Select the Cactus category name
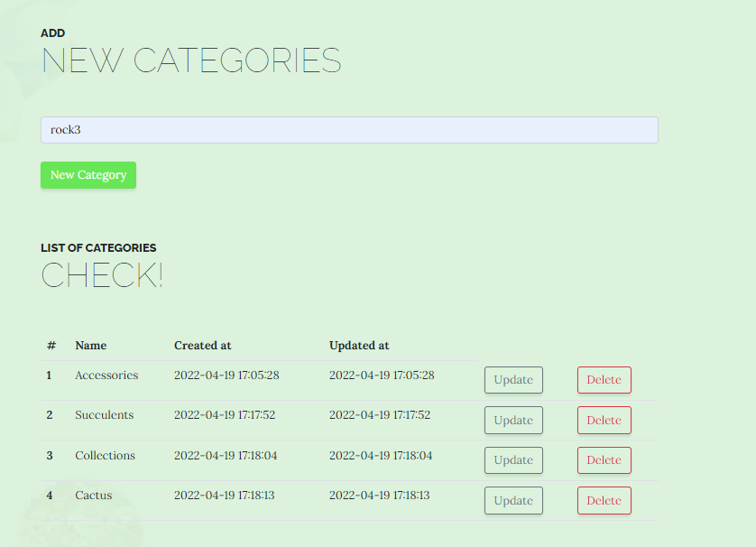This screenshot has width=756, height=547. coord(93,495)
